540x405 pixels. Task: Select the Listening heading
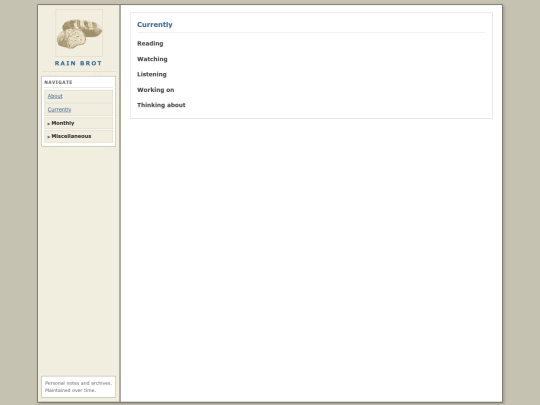[152, 74]
